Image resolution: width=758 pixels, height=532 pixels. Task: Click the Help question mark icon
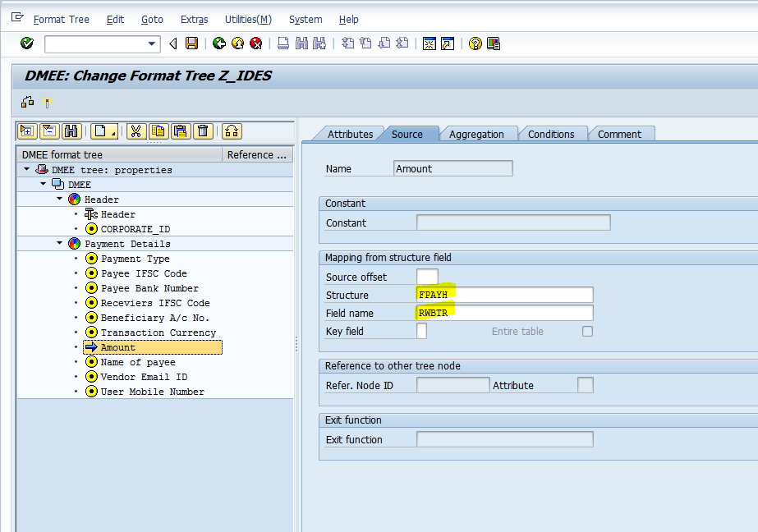(475, 44)
